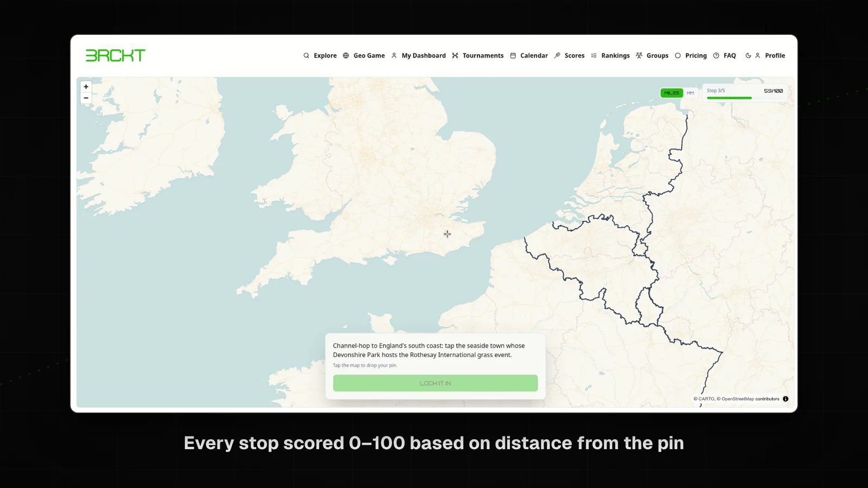This screenshot has width=868, height=488.
Task: Open the Geo Game page
Action: point(369,55)
